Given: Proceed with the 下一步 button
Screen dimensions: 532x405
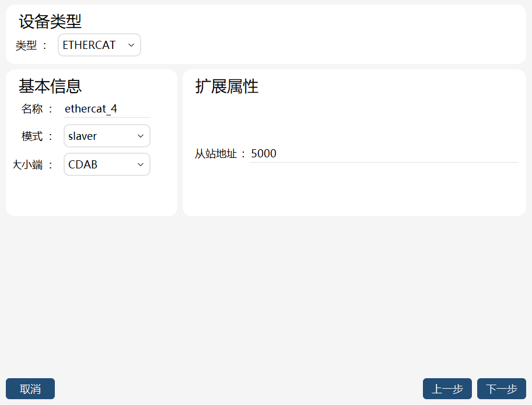Looking at the screenshot, I should [502, 389].
